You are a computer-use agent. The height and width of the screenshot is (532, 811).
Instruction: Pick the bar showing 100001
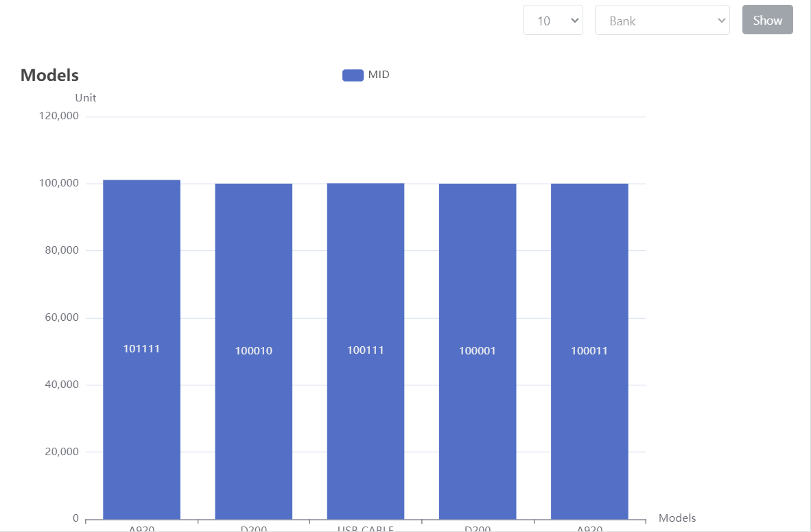click(478, 351)
